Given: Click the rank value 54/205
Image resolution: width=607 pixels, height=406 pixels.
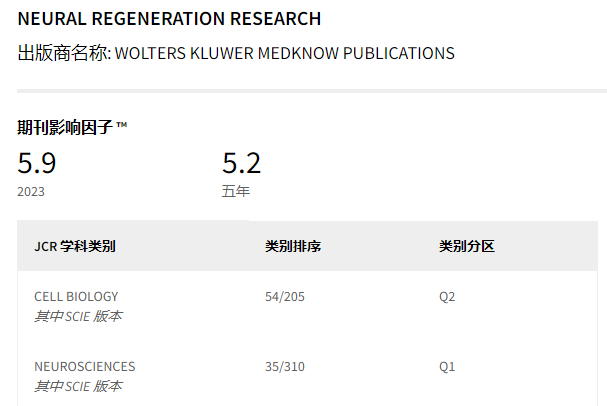Looking at the screenshot, I should (x=285, y=297).
